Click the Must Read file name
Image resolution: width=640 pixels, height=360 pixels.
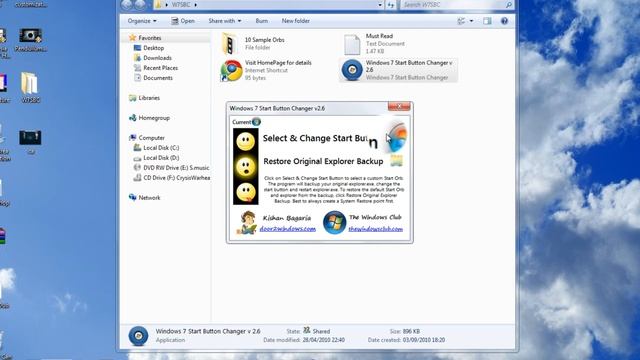(x=379, y=36)
